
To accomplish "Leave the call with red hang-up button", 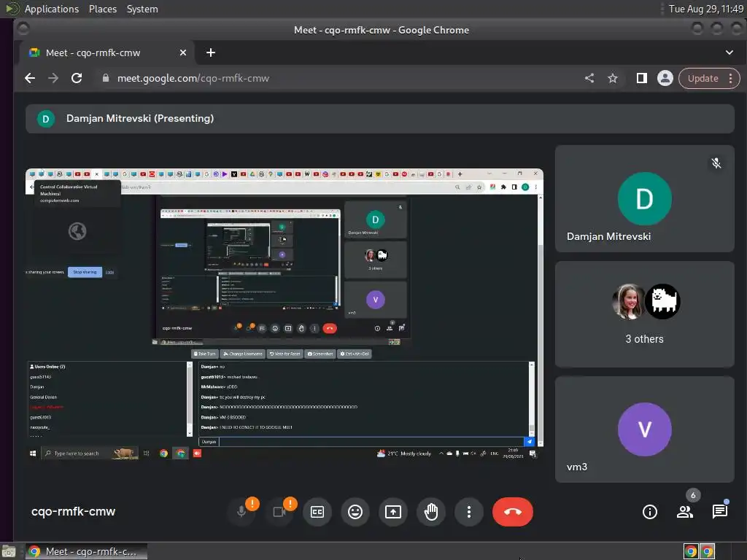I will pyautogui.click(x=513, y=512).
